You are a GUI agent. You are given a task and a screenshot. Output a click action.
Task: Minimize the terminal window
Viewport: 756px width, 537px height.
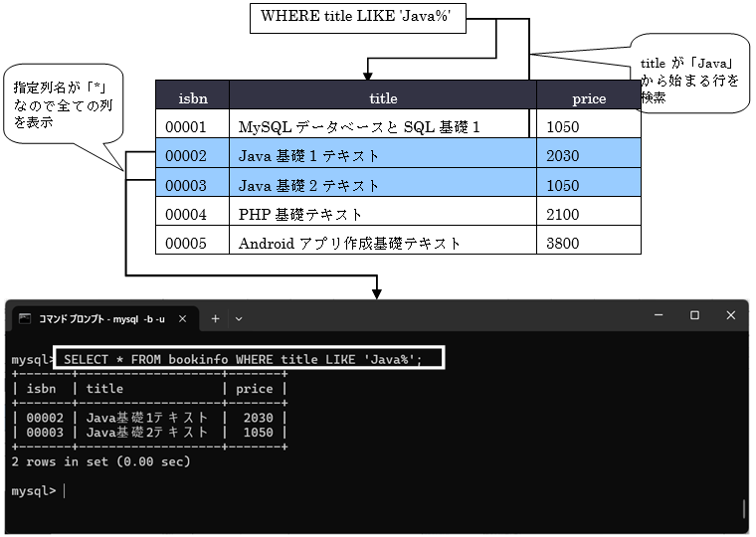[x=653, y=315]
